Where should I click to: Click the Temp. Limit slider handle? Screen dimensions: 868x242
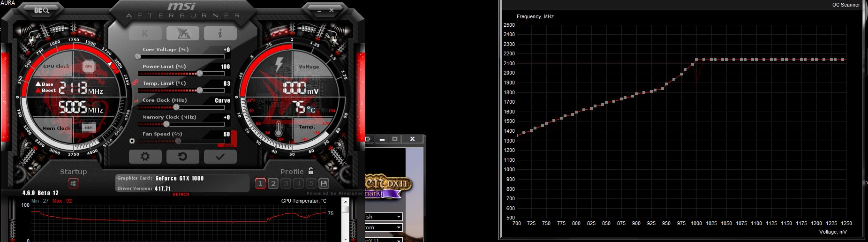point(200,90)
